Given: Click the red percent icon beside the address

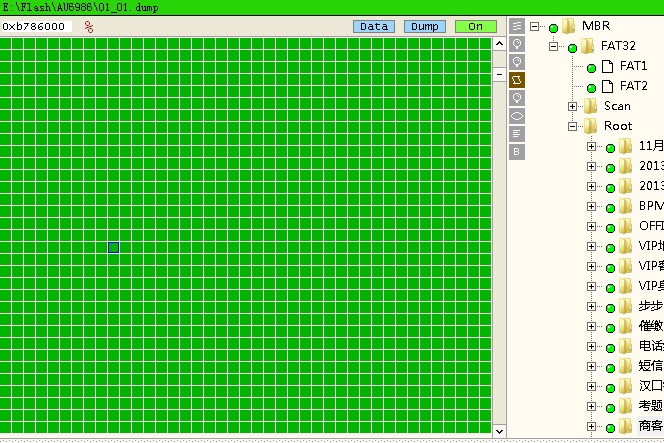Looking at the screenshot, I should click(x=89, y=27).
